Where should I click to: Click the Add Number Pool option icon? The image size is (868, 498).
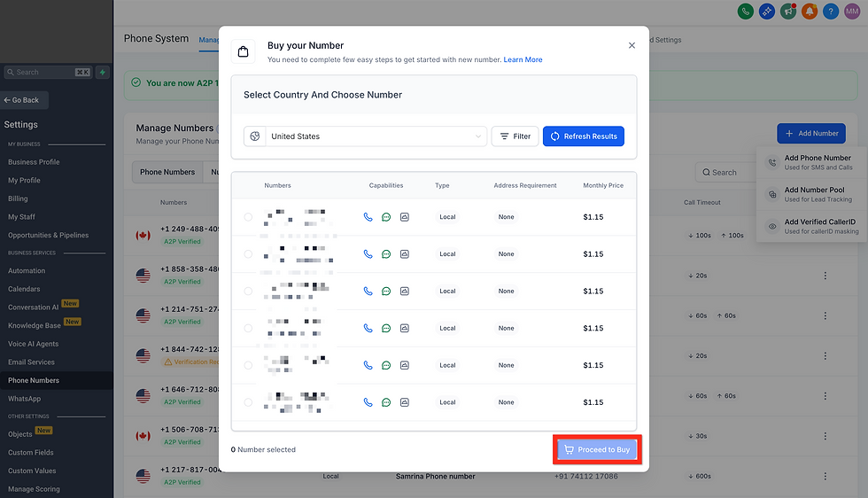click(772, 194)
